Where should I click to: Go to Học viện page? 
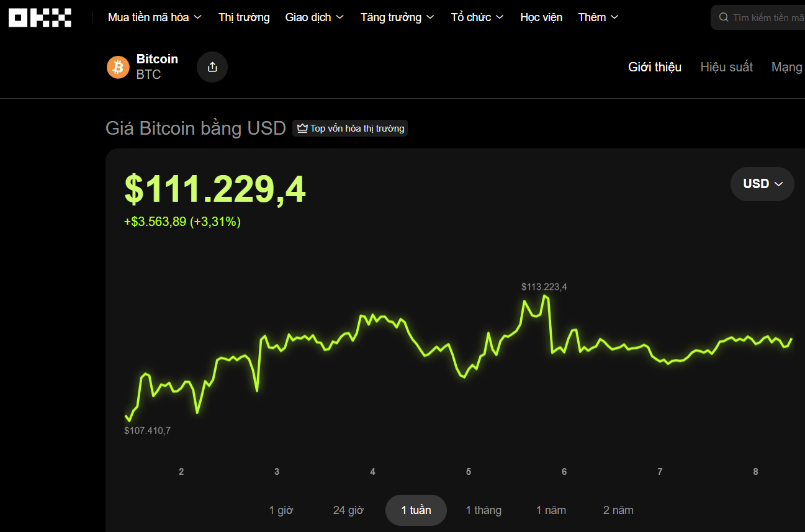pos(541,17)
